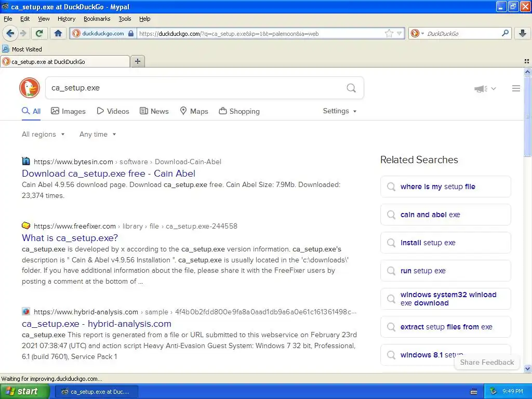Open the File menu
This screenshot has width=532, height=399.
click(x=8, y=19)
